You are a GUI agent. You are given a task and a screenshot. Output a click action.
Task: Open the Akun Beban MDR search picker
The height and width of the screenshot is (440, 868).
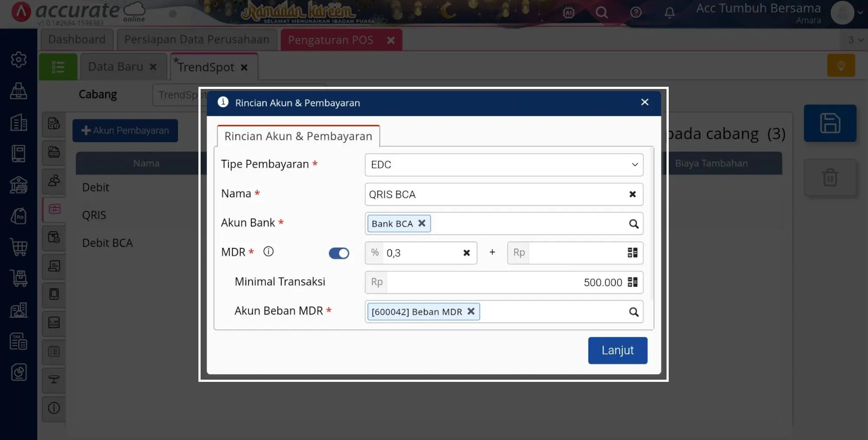tap(634, 312)
